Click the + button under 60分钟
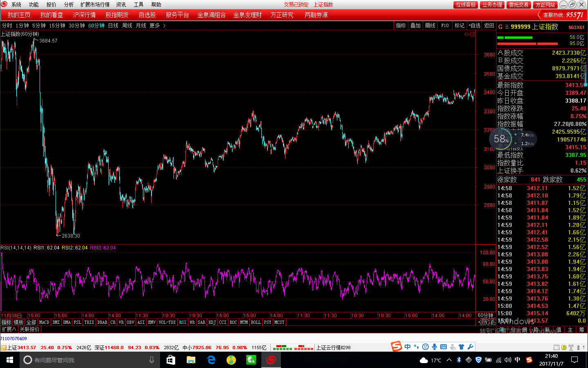The height and width of the screenshot is (368, 588). click(479, 322)
